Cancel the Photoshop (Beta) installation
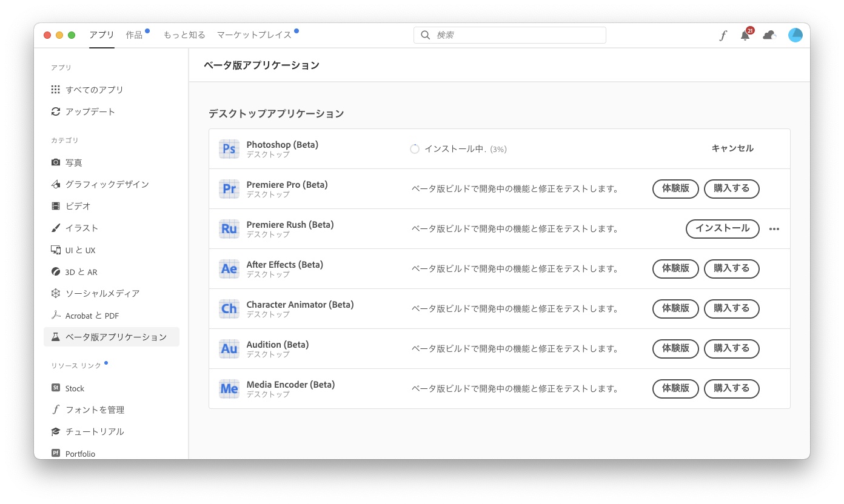The image size is (844, 504). (x=732, y=148)
